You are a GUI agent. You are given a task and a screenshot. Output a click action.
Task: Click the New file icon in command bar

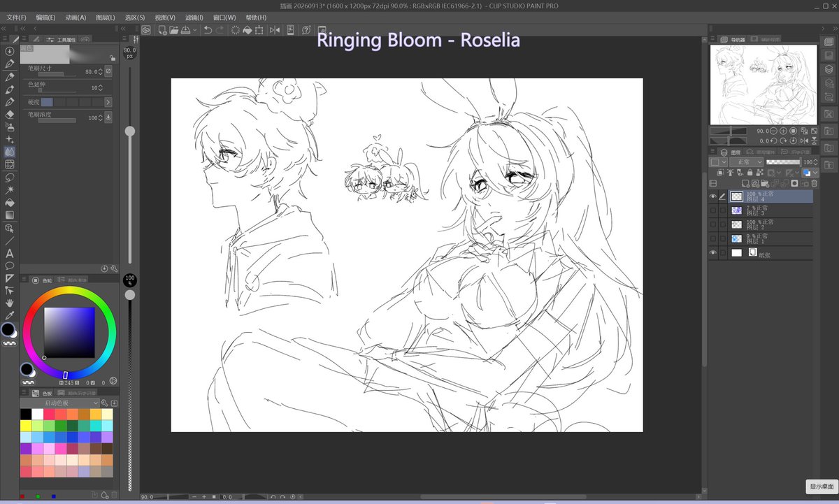pyautogui.click(x=162, y=30)
